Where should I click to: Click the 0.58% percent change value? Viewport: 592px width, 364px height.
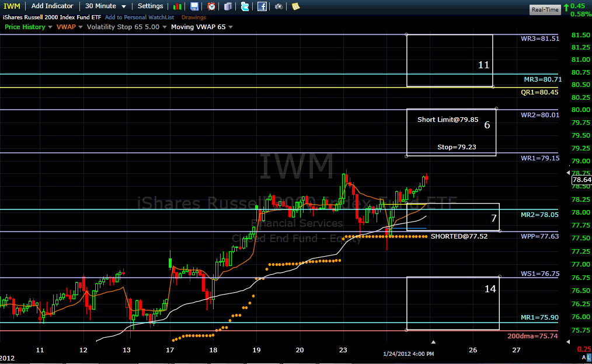(581, 15)
